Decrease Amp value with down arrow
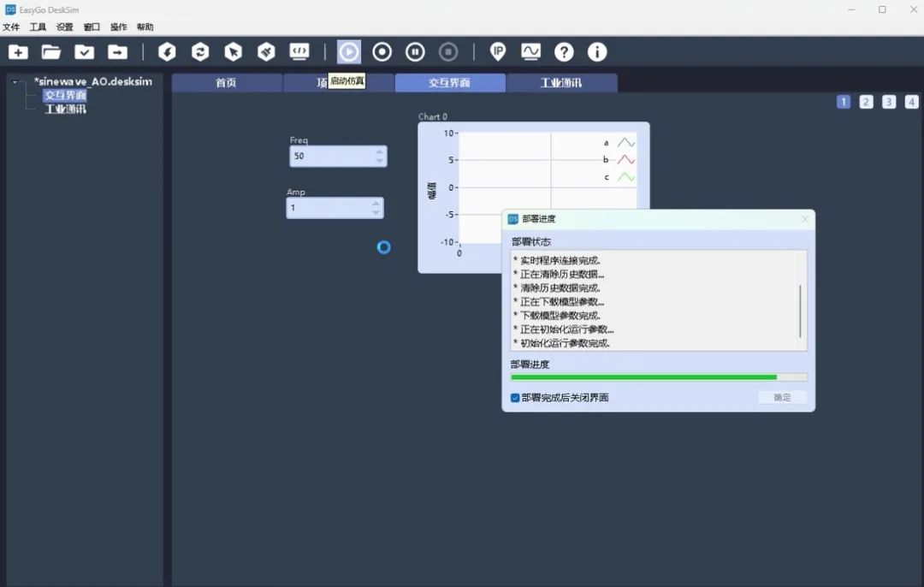Viewport: 924px width, 587px height. tap(376, 213)
